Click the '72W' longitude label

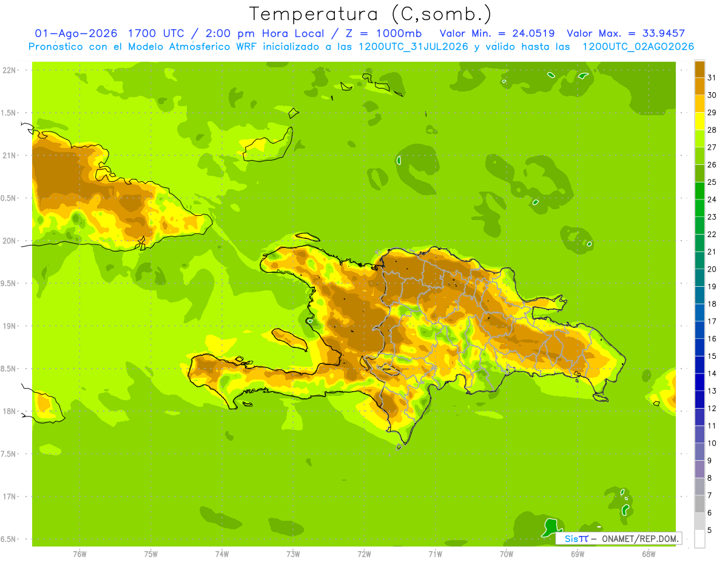[364, 554]
